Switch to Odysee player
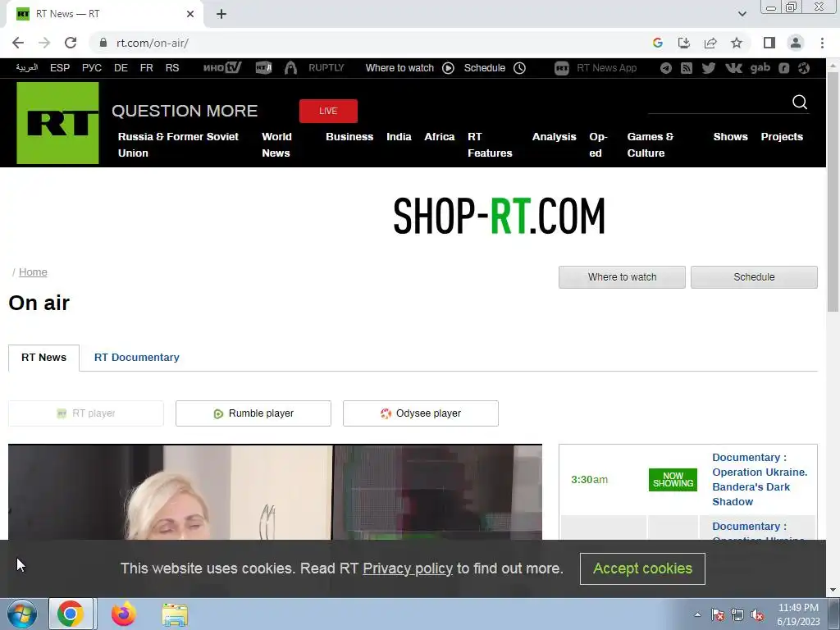Screen dimensions: 840x630 tap(421, 413)
